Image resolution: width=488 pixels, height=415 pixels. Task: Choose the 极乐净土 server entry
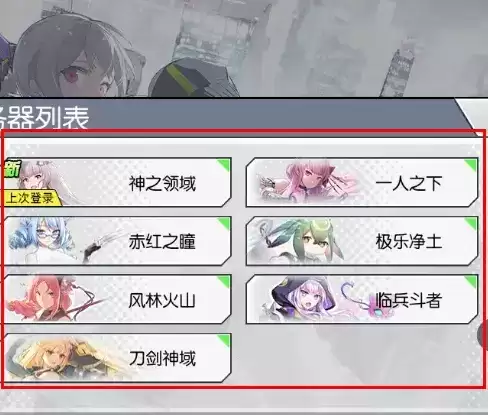[362, 241]
